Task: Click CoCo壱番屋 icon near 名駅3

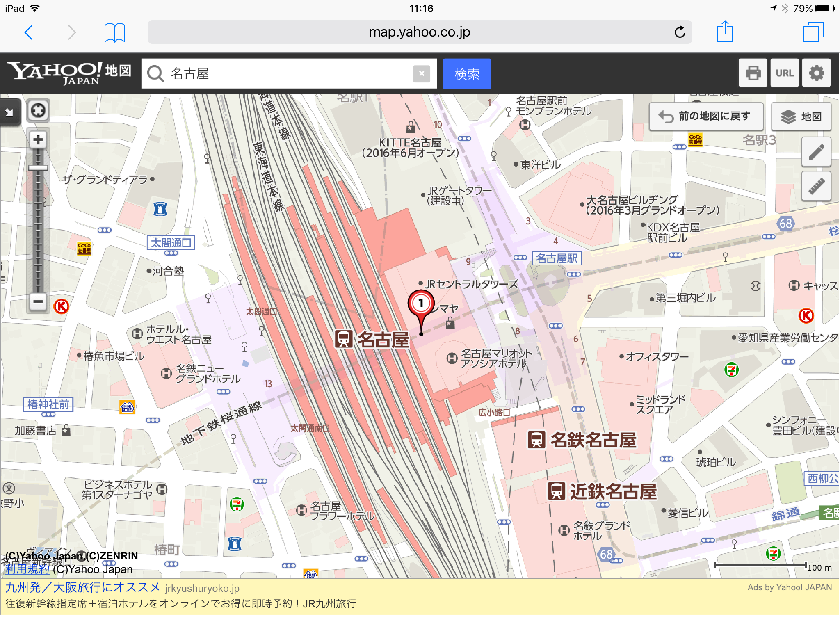Action: pos(695,139)
